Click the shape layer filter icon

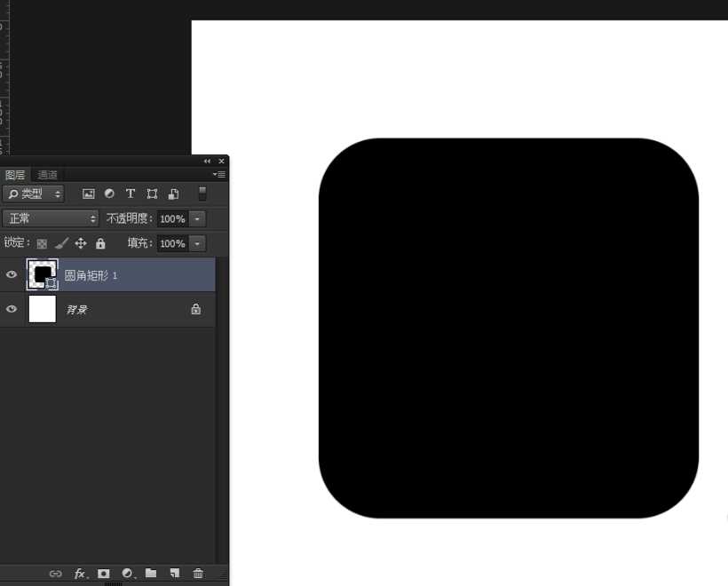click(152, 194)
